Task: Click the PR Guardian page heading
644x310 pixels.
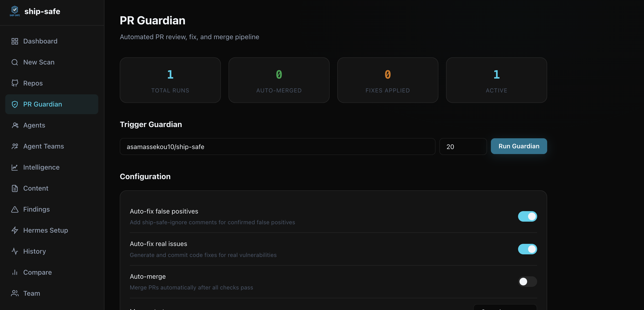Action: [x=152, y=21]
